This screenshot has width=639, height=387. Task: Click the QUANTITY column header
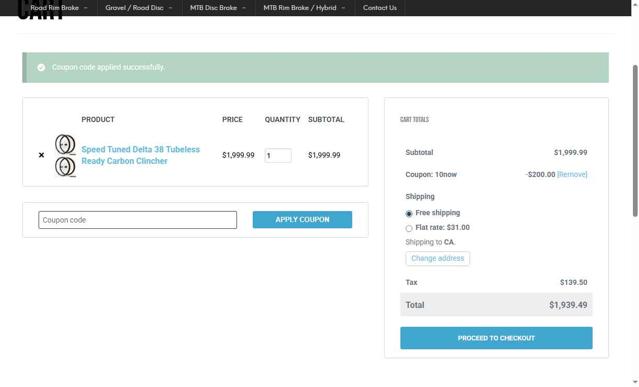[282, 119]
